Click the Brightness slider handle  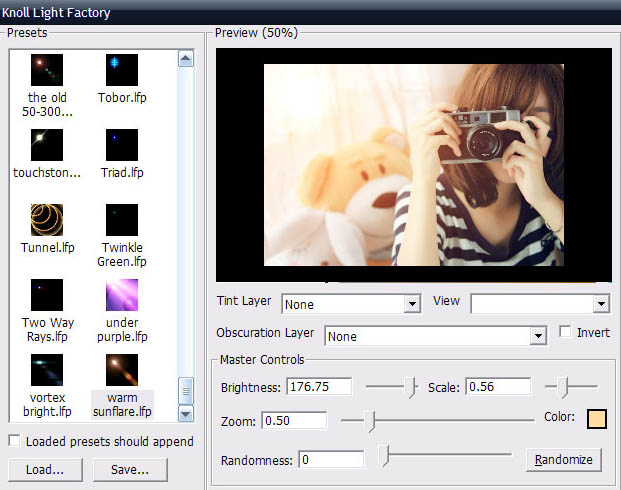(x=411, y=387)
